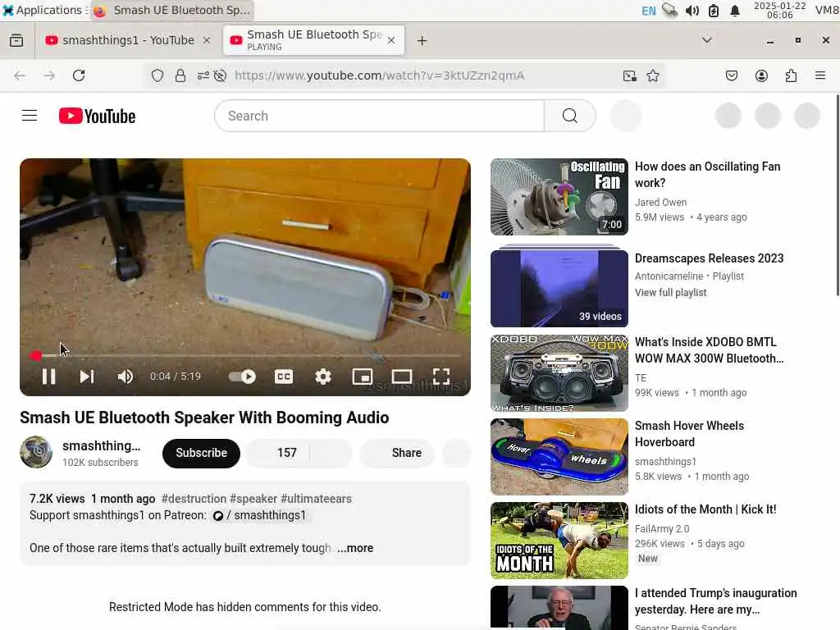Open a new browser tab
Viewport: 840px width, 630px height.
422,41
